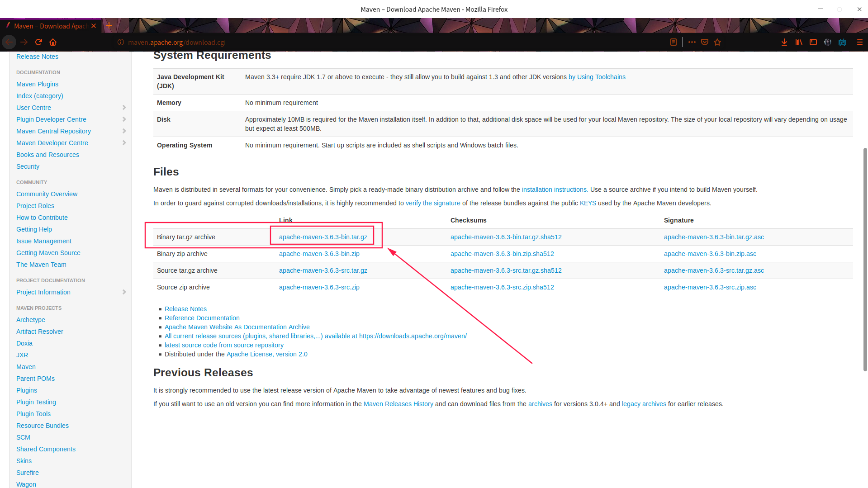Open Resource Bundles sidebar link
Screen dimensions: 868x488
point(43,426)
